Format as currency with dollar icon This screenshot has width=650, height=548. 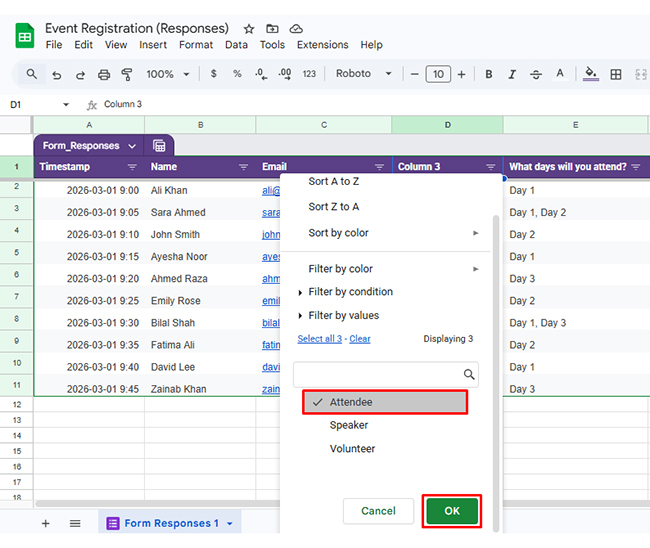click(213, 74)
